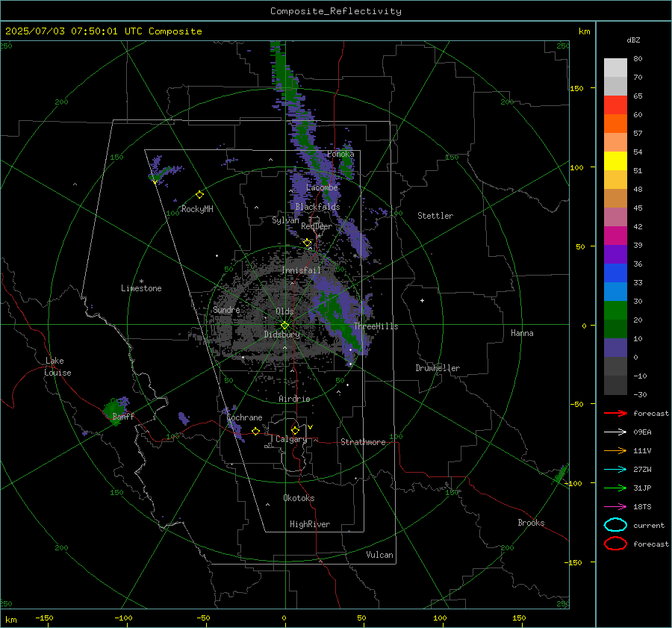Pick the purple 36-39 dBZ swatch
The width and height of the screenshot is (672, 628).
coord(615,255)
